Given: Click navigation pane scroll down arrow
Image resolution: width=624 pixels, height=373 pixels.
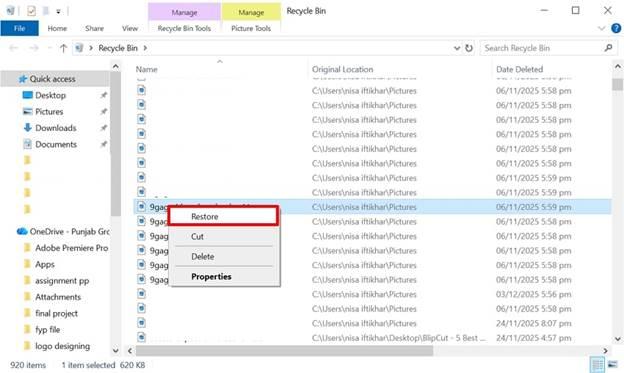Looking at the screenshot, I should pos(116,351).
